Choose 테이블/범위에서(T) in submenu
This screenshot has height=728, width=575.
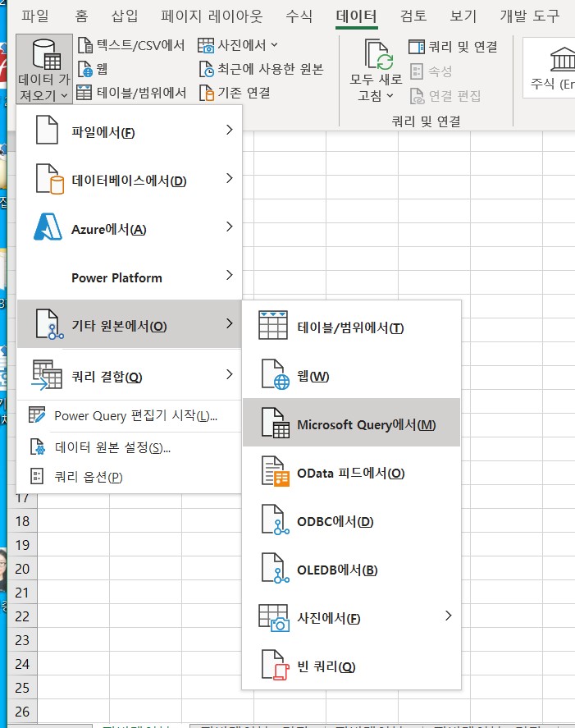[x=352, y=327]
